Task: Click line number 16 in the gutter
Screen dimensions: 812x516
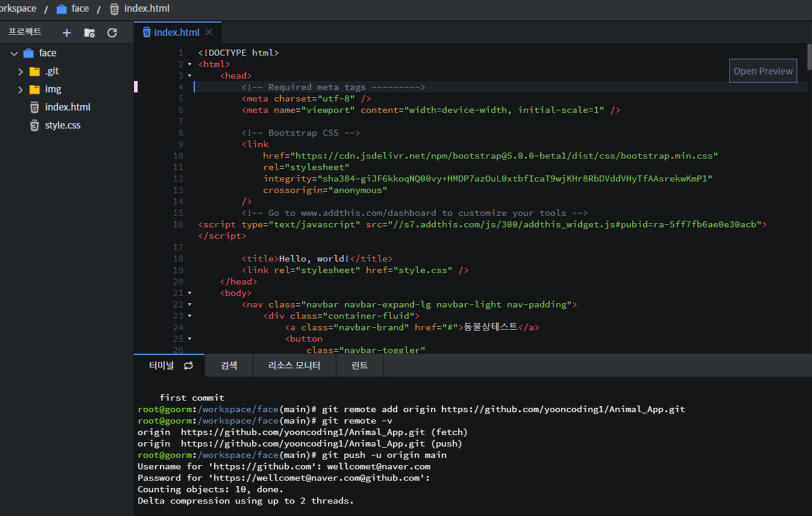Action: click(178, 225)
